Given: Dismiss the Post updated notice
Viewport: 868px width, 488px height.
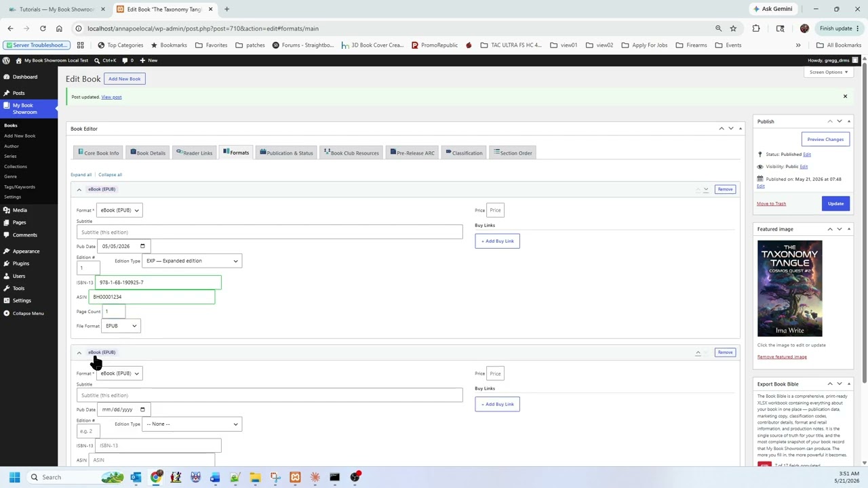Looking at the screenshot, I should [x=845, y=96].
